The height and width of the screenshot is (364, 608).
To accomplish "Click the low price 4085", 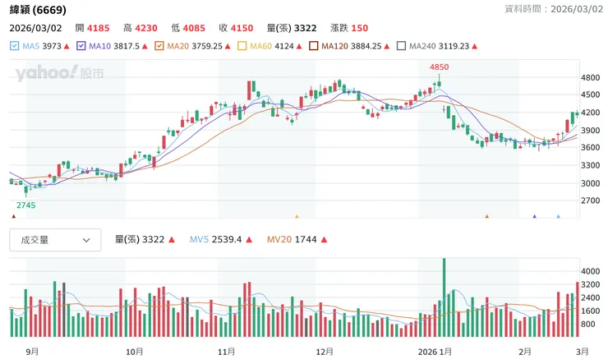I will tap(194, 28).
